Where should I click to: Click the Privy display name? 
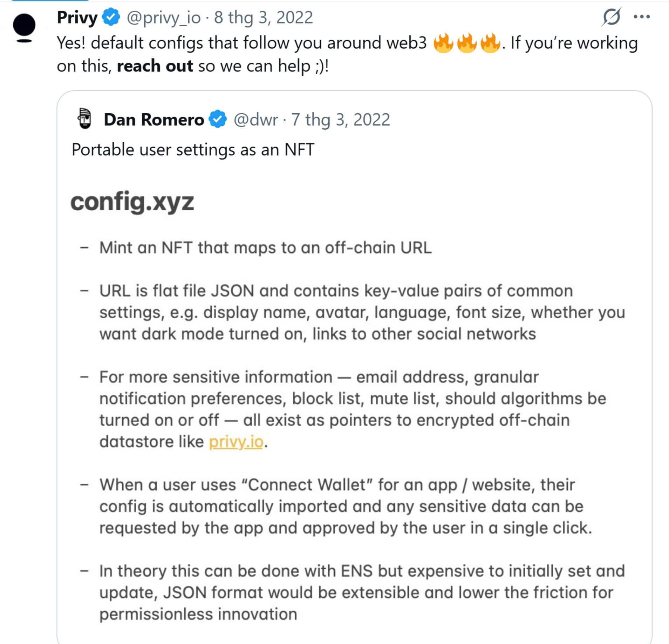(77, 17)
